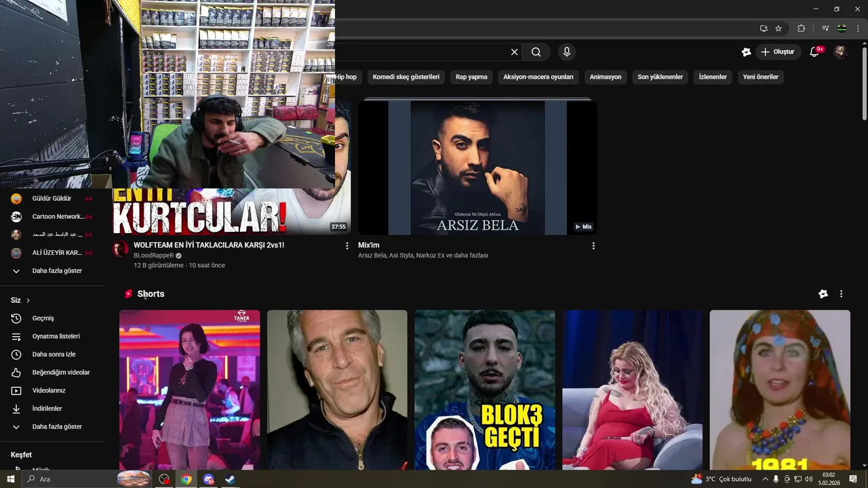This screenshot has width=868, height=488.
Task: Select the Komedi skeç gösterileri chip
Action: click(406, 77)
